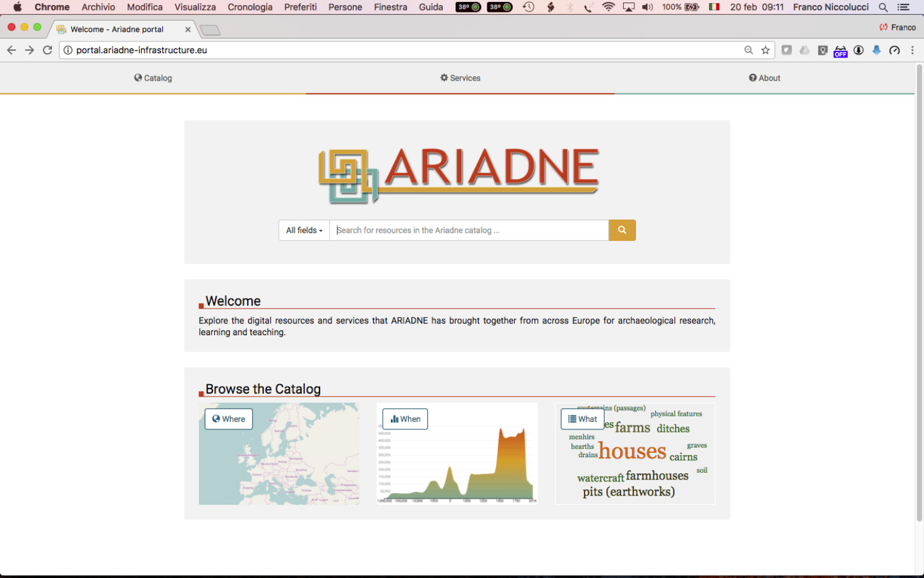Click 'physical features' in the word cloud
Screen dimensions: 924x578
[676, 414]
